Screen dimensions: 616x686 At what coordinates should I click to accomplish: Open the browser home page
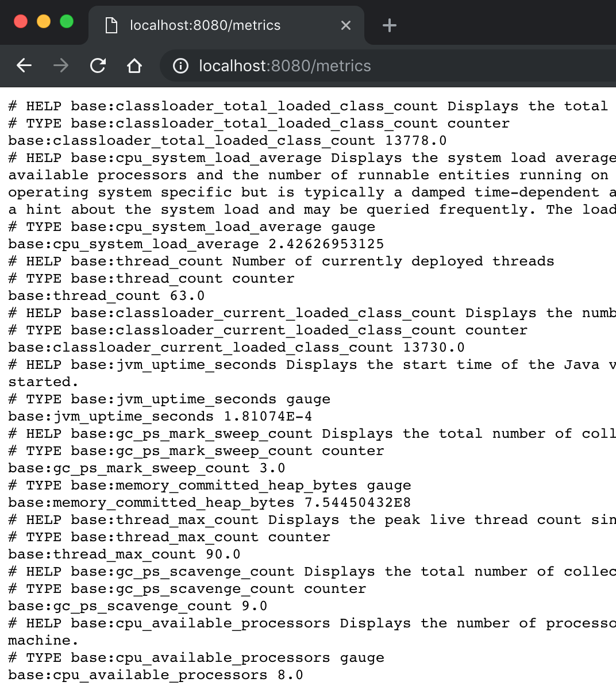[134, 66]
